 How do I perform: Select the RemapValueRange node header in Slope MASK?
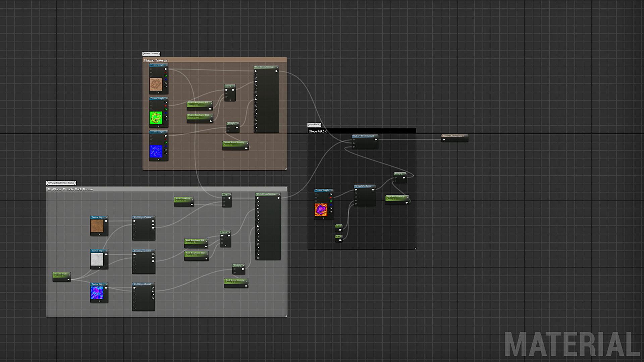[x=364, y=186]
